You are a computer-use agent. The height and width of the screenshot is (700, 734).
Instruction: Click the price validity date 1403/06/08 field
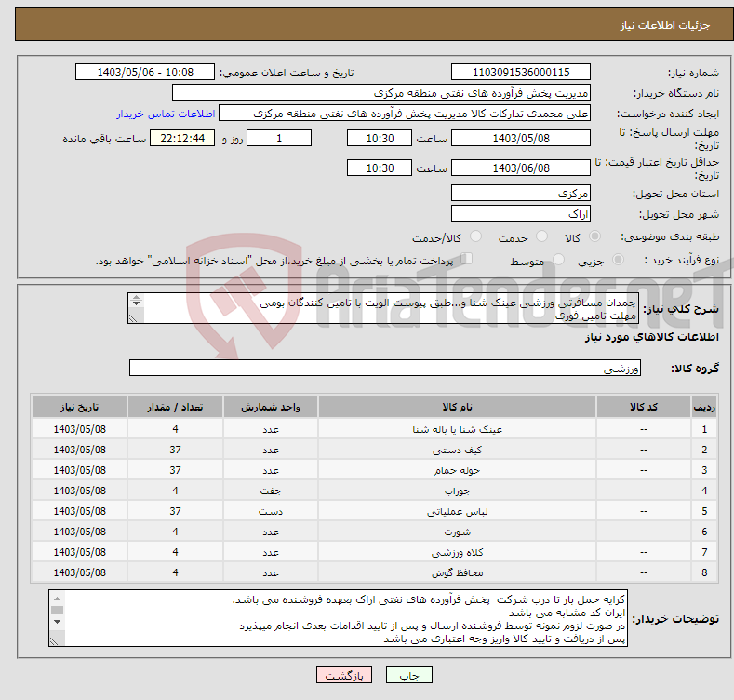point(521,168)
